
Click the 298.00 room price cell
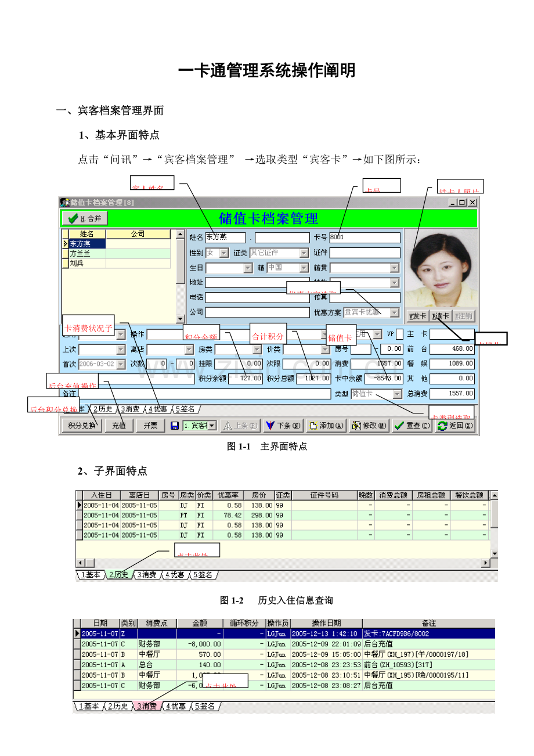click(258, 515)
